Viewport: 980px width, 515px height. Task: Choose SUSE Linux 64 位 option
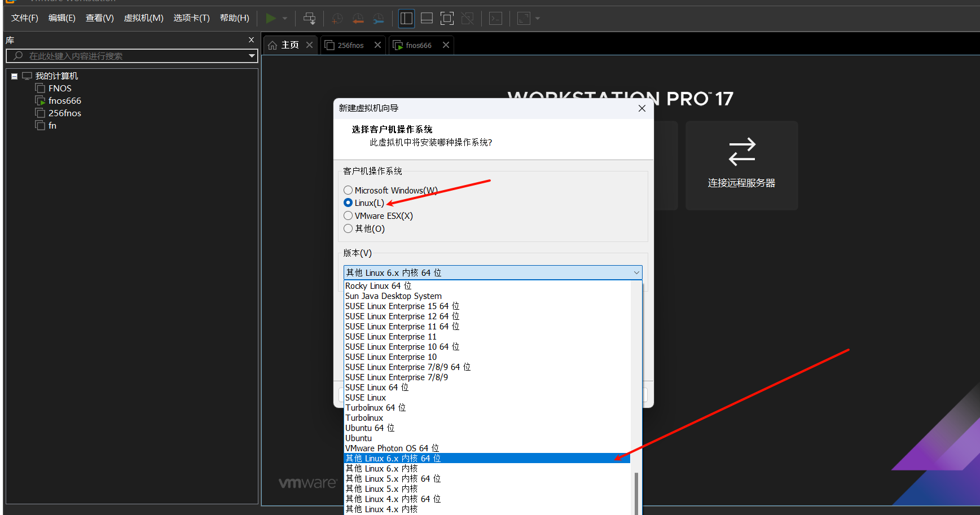[487, 388]
